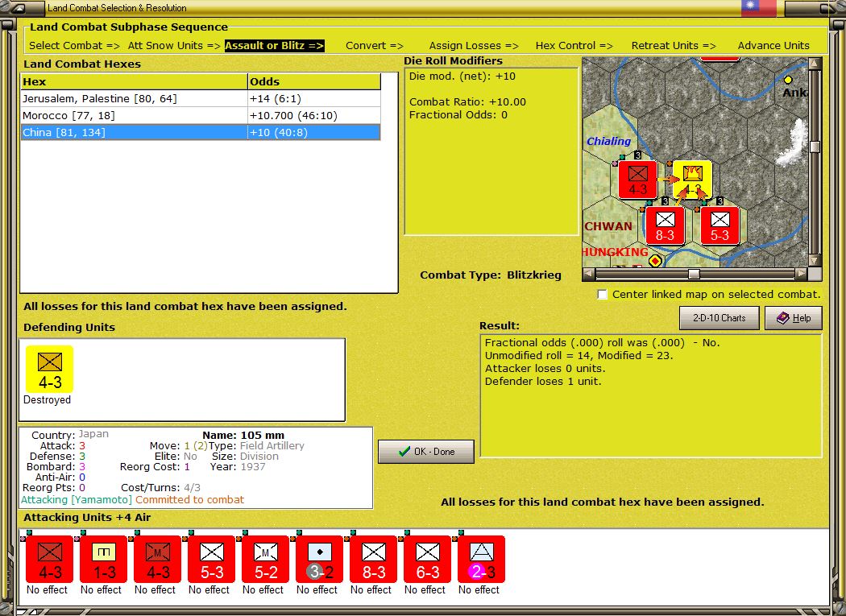Click the Hex column header
Screen dimensions: 846x616
click(134, 81)
